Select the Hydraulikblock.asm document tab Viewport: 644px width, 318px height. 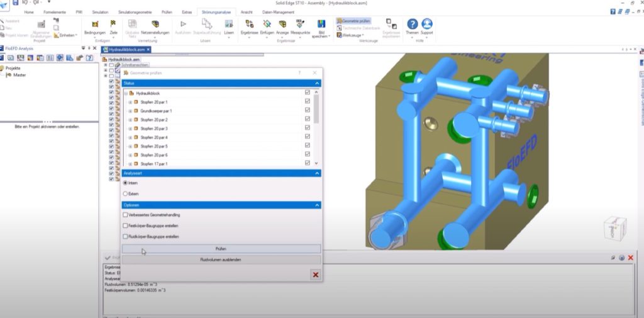coord(126,49)
